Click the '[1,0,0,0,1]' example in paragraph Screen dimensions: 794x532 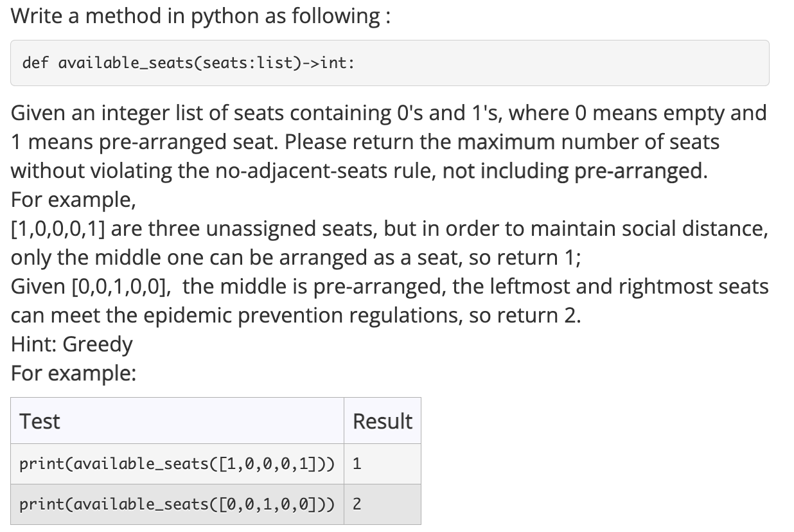[58, 229]
